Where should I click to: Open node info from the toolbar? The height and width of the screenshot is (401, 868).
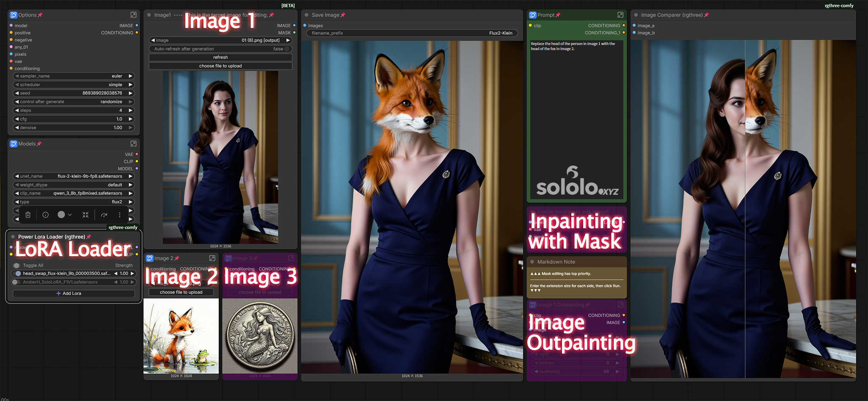(45, 215)
